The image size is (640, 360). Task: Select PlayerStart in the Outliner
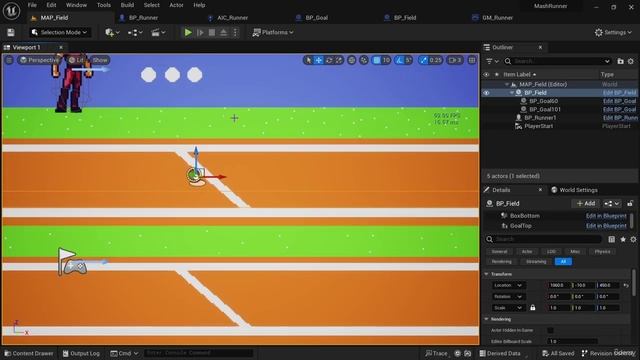538,126
